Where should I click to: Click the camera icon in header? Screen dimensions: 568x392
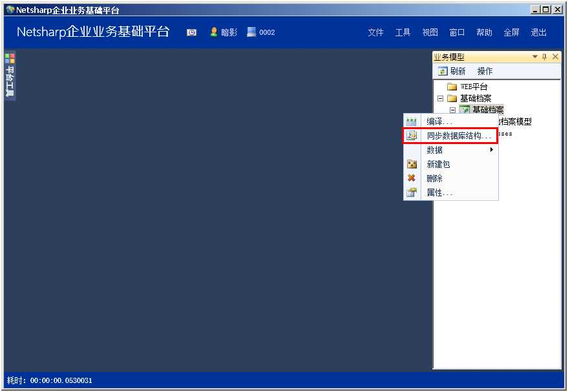(x=191, y=32)
